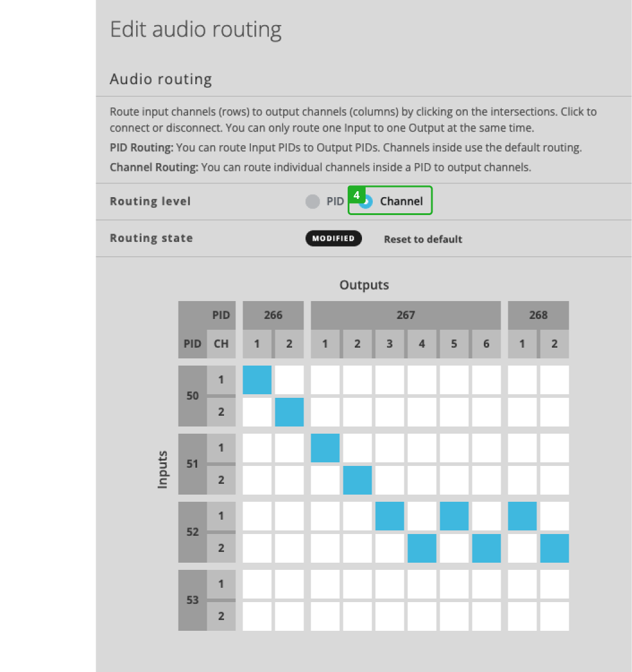Select the PID routing level radio button

click(313, 201)
